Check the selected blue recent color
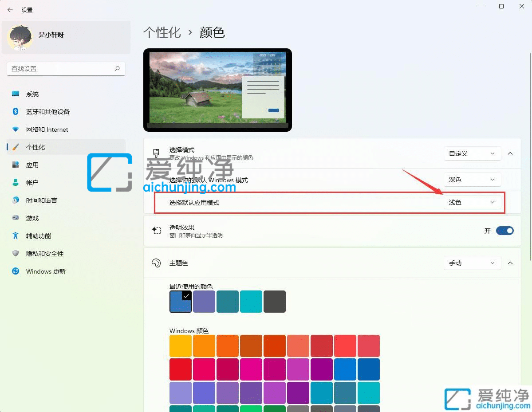Image resolution: width=532 pixels, height=412 pixels. click(x=180, y=301)
